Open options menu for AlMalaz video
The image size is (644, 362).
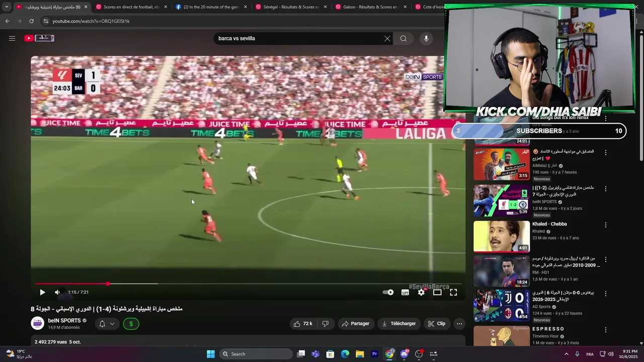(x=606, y=152)
